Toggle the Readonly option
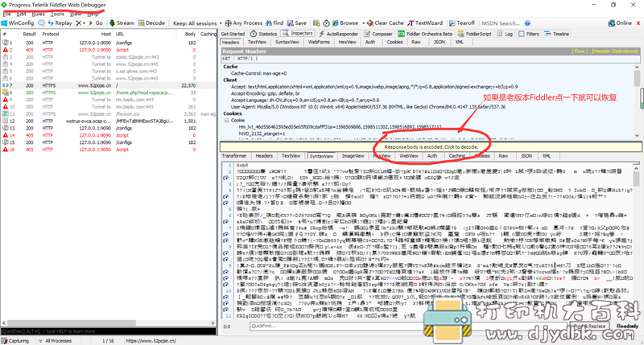Image resolution: width=644 pixels, height=345 pixels. click(x=627, y=326)
